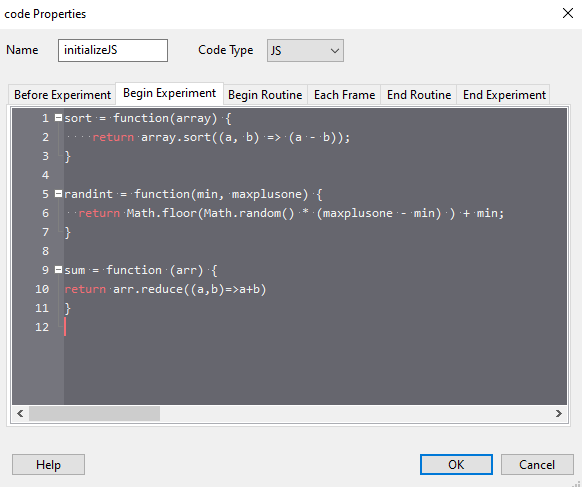Viewport: 582px width, 487px height.
Task: Click the Cancel button
Action: pyautogui.click(x=537, y=464)
